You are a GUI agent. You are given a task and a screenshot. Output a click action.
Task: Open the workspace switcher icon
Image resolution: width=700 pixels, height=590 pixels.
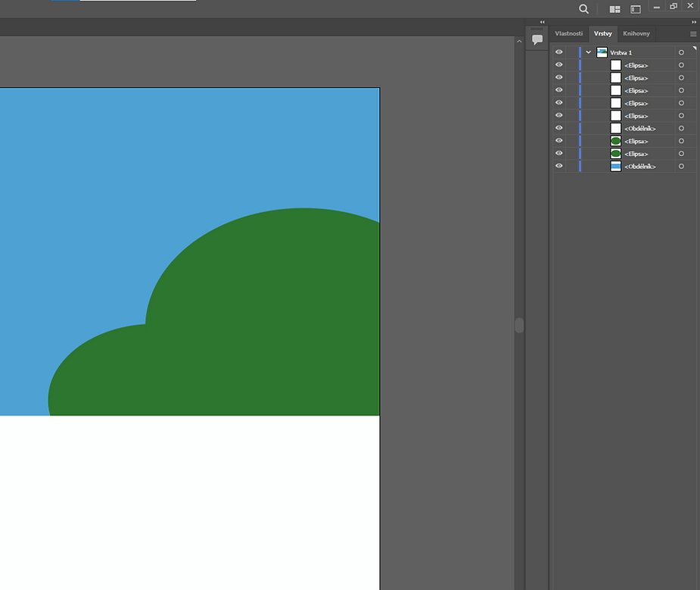636,9
